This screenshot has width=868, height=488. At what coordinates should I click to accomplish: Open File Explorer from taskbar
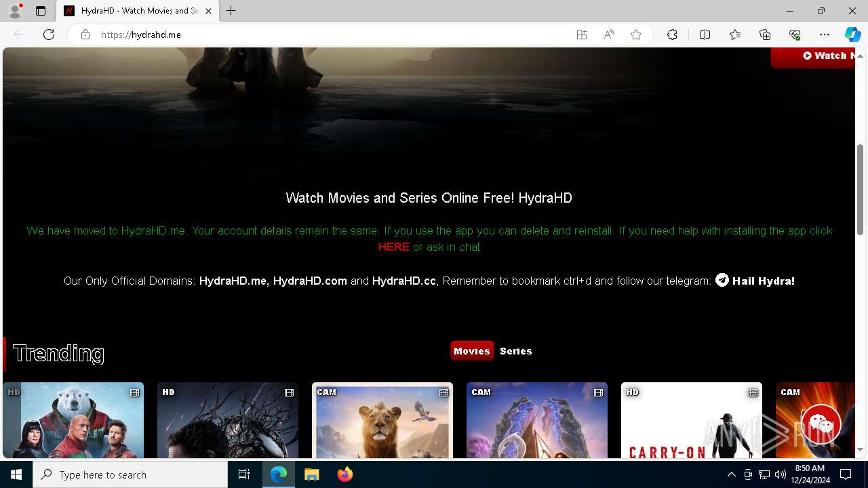(x=312, y=474)
